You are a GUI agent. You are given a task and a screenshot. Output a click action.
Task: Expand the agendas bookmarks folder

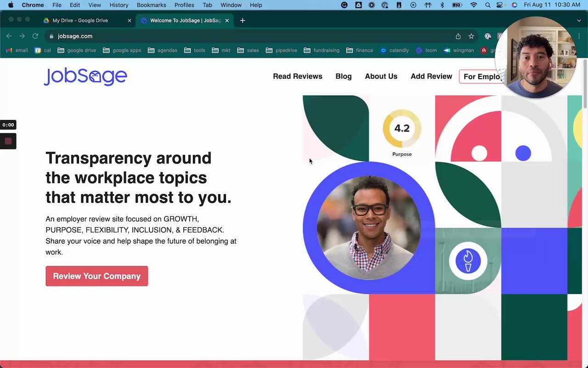click(x=162, y=50)
